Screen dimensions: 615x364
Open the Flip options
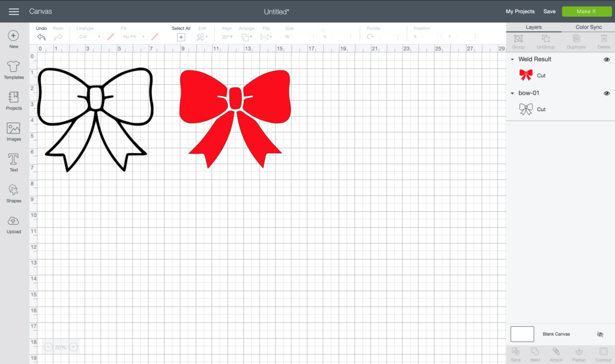(266, 37)
